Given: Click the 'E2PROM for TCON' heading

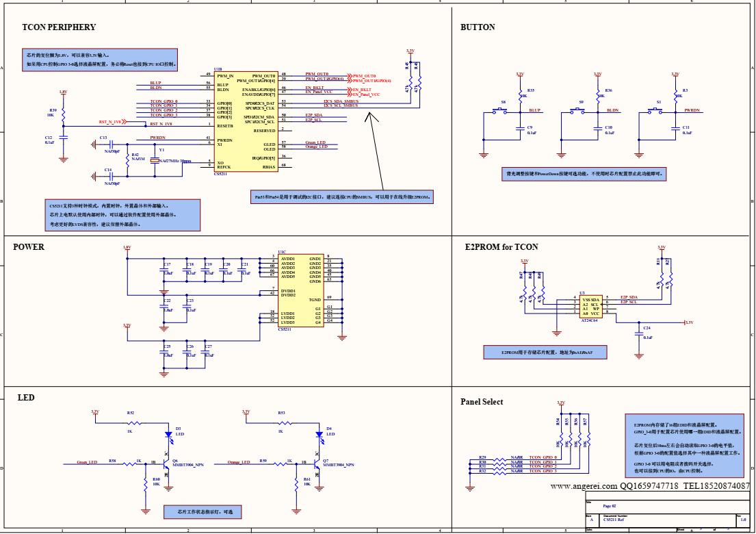Looking at the screenshot, I should coord(501,246).
